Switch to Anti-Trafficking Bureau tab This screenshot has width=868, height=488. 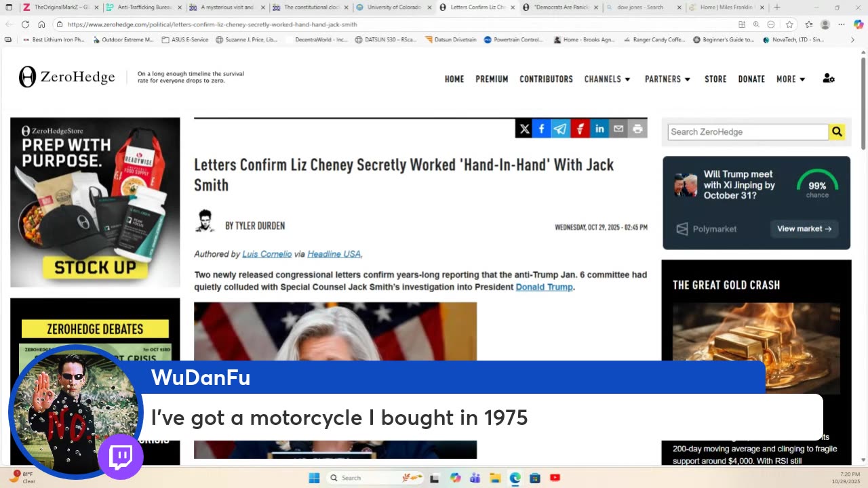(144, 7)
